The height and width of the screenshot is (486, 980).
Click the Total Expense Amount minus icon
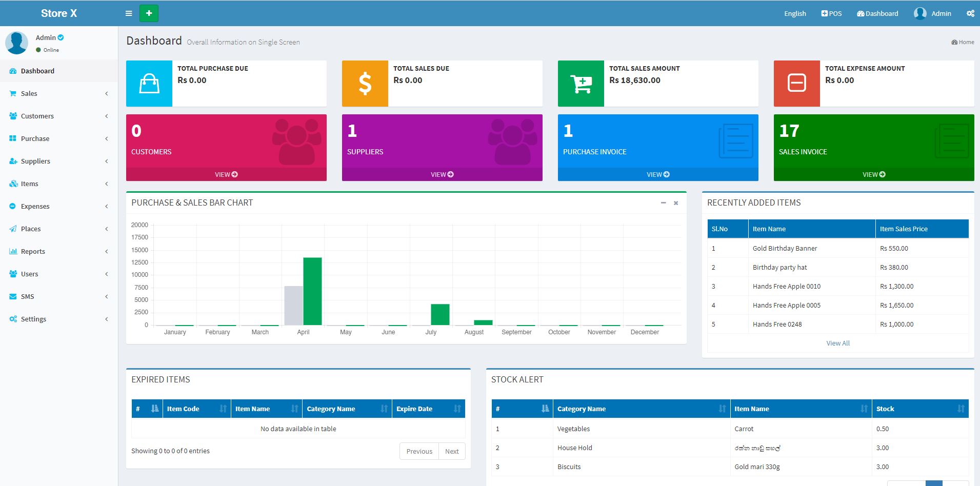tap(796, 84)
